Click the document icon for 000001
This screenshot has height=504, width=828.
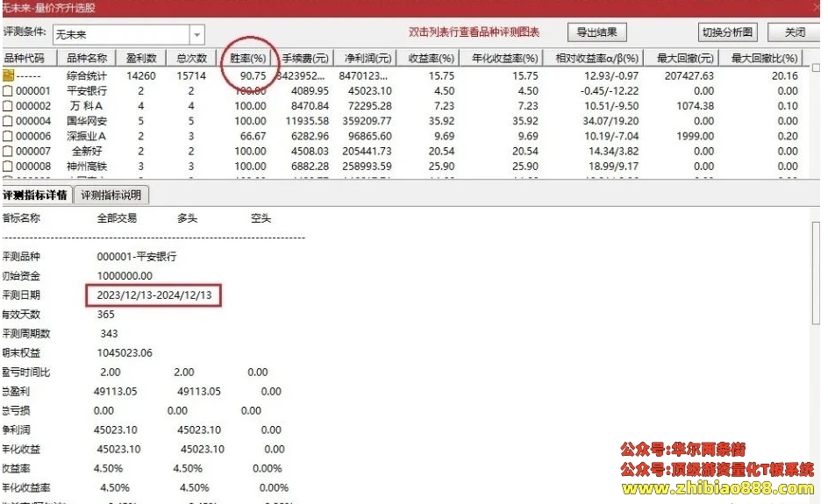[7, 91]
